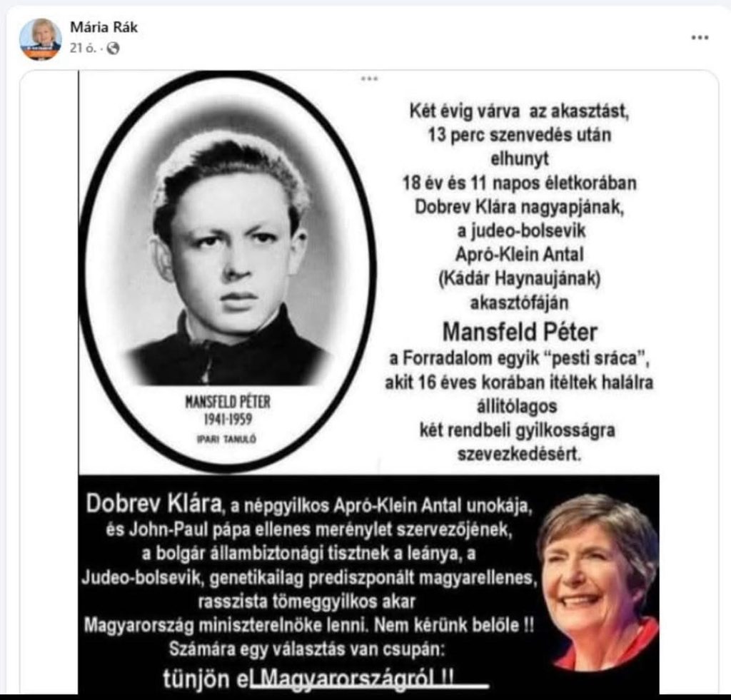Click the "IPARI TANULÓ" label in the oval
Viewport: 731px width, 700px height.
point(226,439)
